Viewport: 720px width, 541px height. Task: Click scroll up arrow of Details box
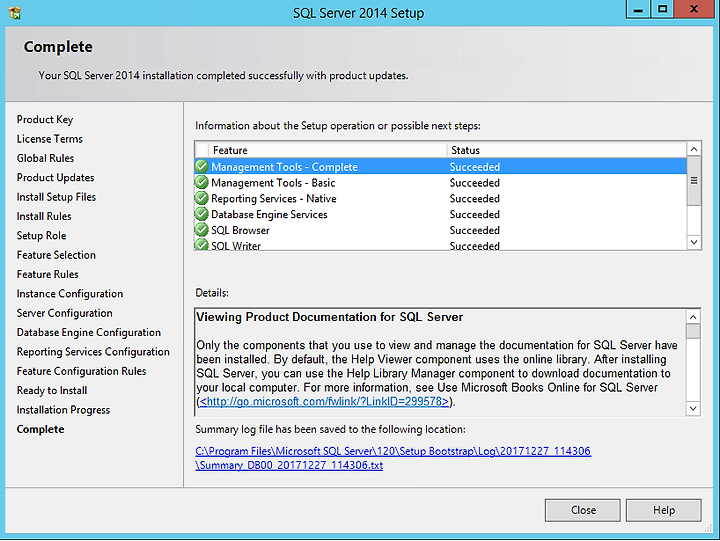coord(693,317)
